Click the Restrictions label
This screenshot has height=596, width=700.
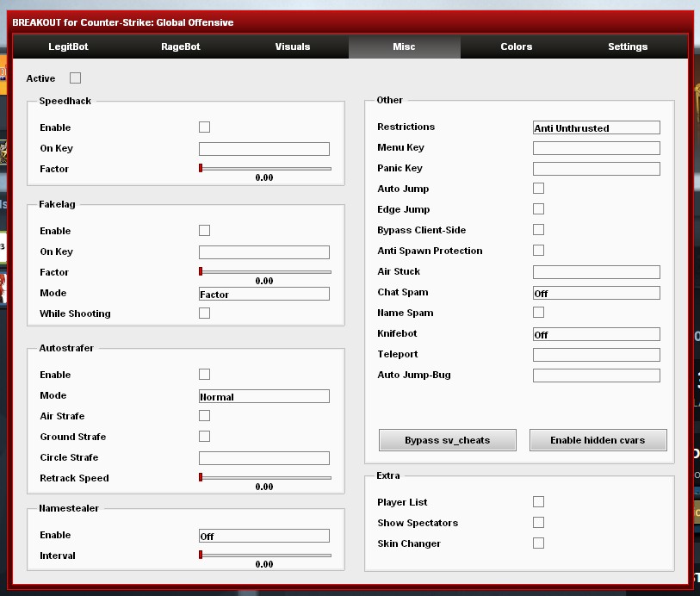pyautogui.click(x=406, y=127)
